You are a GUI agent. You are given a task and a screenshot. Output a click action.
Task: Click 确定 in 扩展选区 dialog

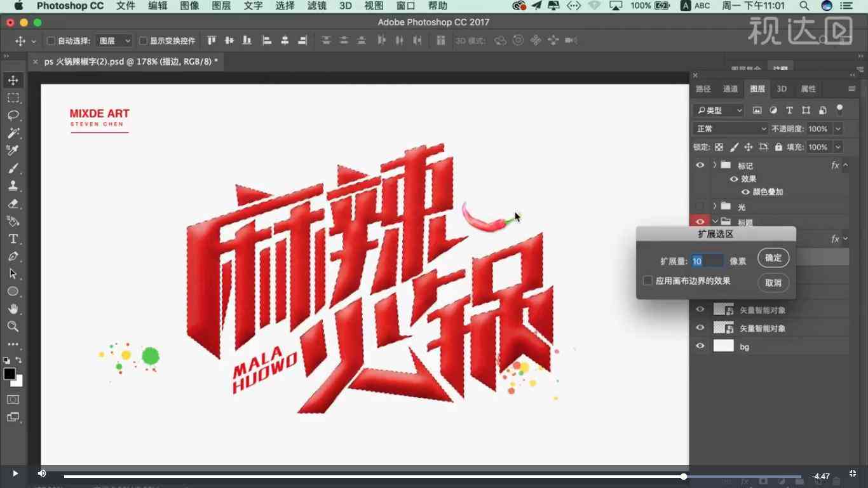773,258
